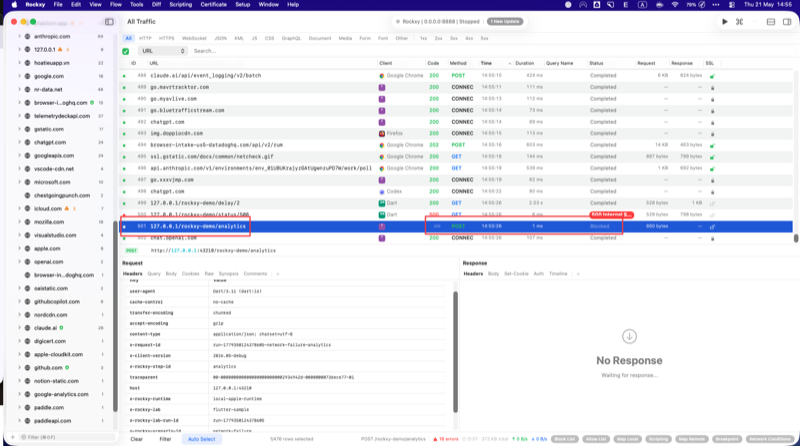Screen dimensions: 800x446
Task: Toggle the left sidebar visibility icon
Action: pyautogui.click(x=109, y=22)
